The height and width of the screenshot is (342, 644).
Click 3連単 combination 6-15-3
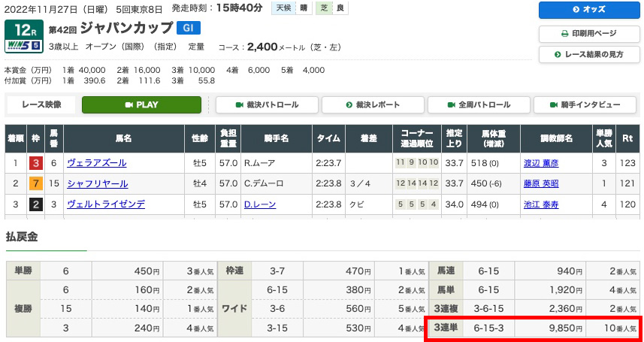pyautogui.click(x=488, y=328)
